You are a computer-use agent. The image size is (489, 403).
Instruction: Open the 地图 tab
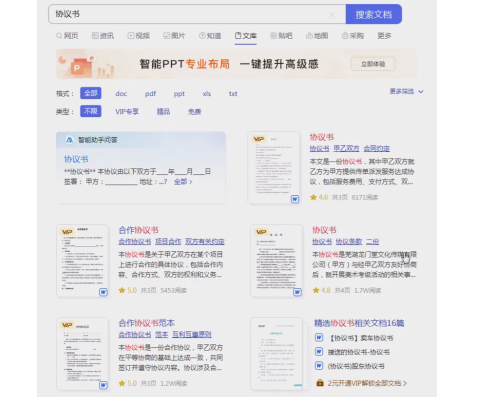point(317,36)
